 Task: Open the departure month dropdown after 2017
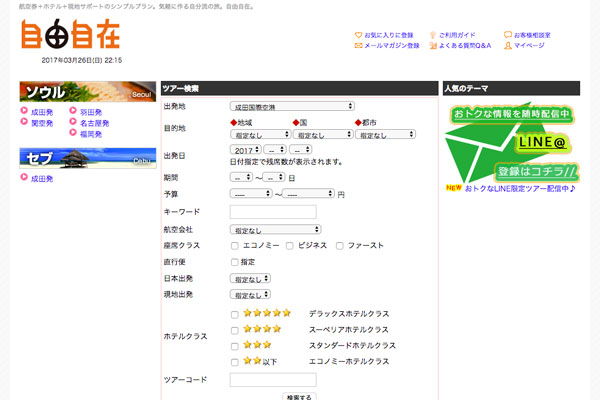[x=275, y=150]
